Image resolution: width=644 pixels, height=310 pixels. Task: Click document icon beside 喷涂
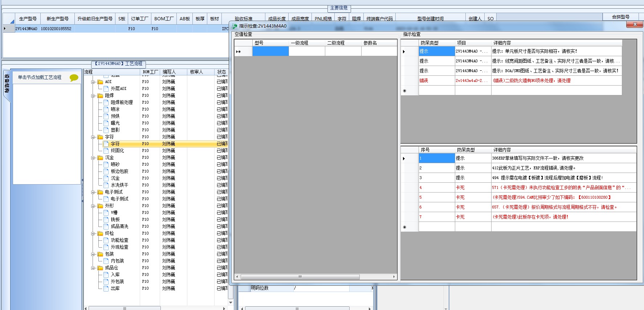(106, 109)
